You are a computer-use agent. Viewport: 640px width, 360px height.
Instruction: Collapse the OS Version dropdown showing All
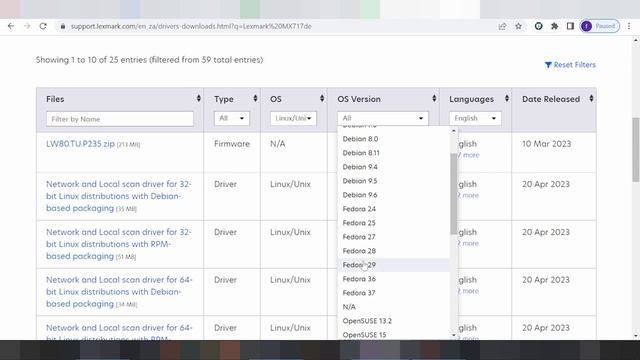[383, 118]
